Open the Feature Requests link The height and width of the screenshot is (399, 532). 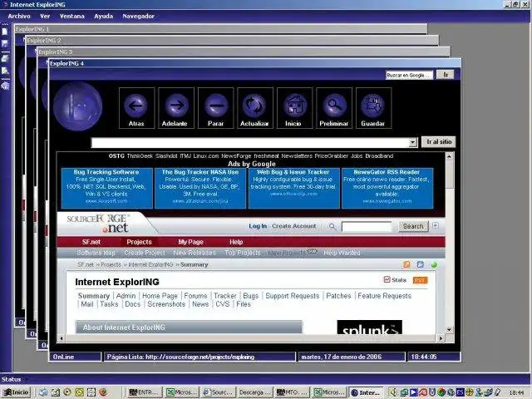coord(384,296)
